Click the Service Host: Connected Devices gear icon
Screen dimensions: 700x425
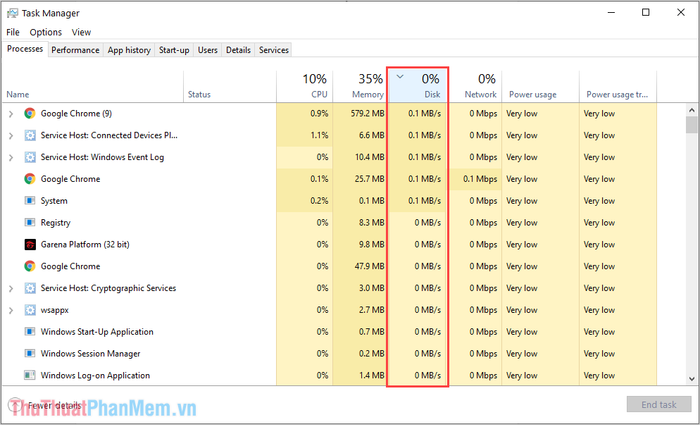[30, 135]
